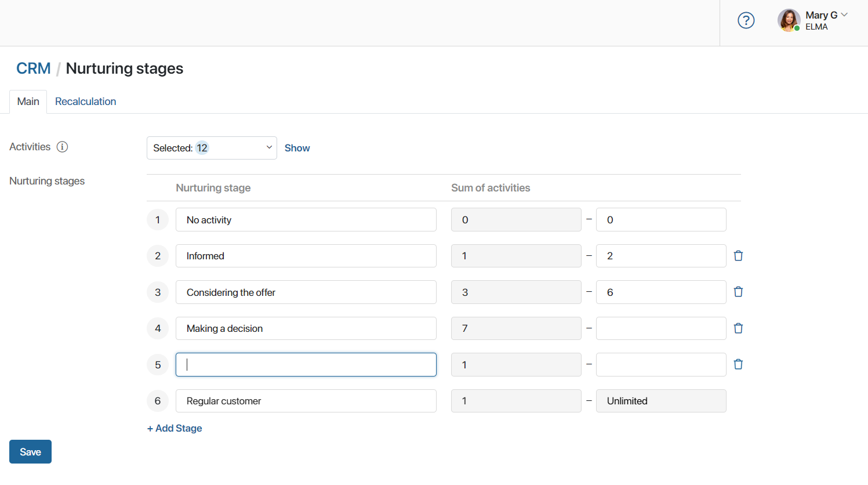Delete the Informed stage with trash icon
868x485 pixels.
pyautogui.click(x=738, y=256)
